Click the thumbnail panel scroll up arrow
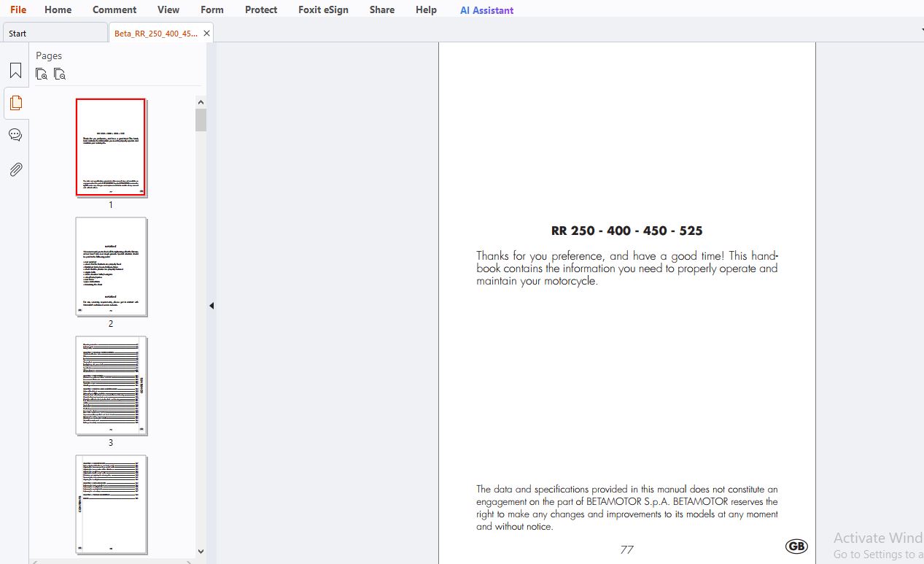 pos(201,102)
